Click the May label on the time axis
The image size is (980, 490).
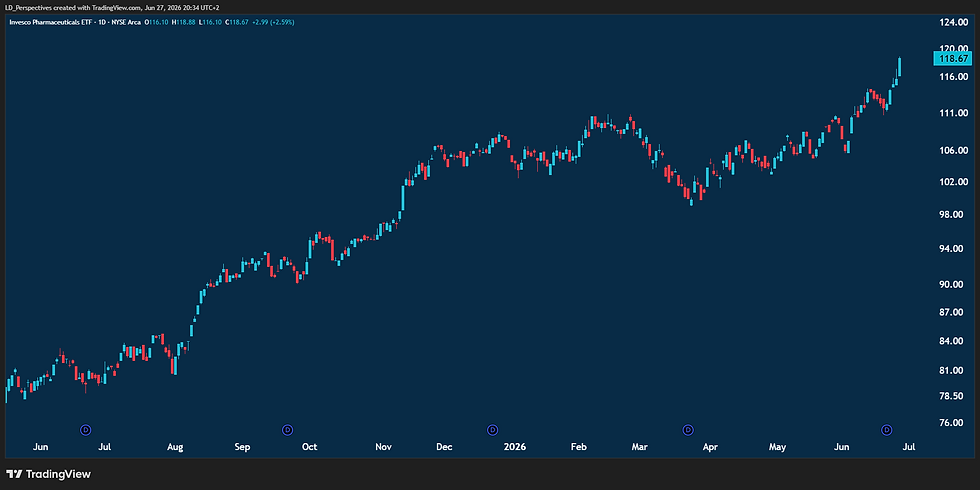778,448
